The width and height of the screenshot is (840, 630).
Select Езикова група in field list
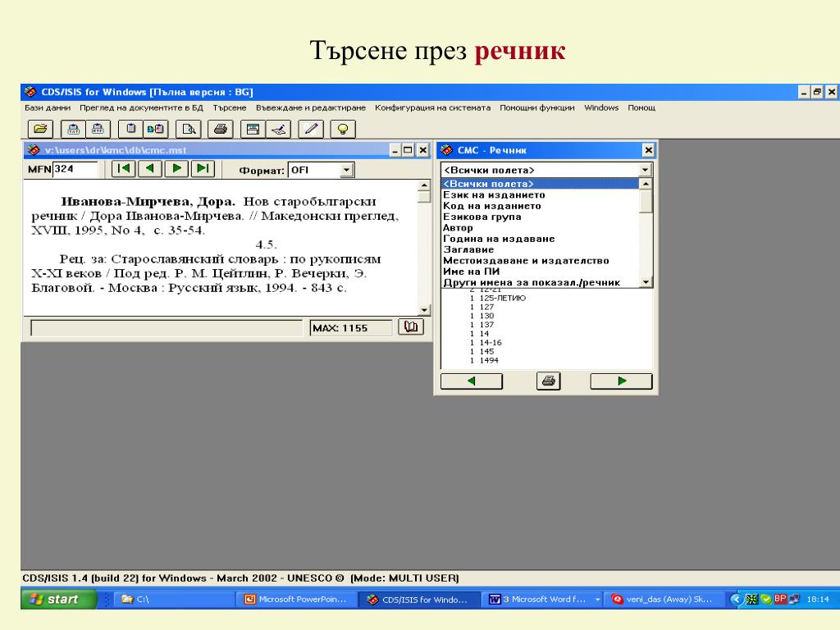540,217
